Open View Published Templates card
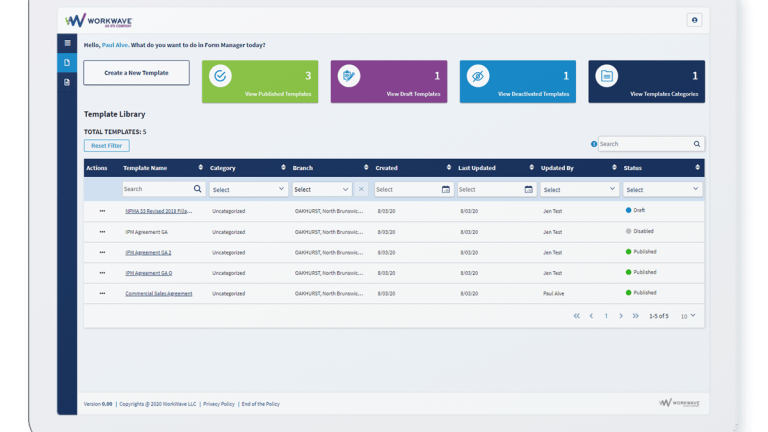 click(x=260, y=81)
